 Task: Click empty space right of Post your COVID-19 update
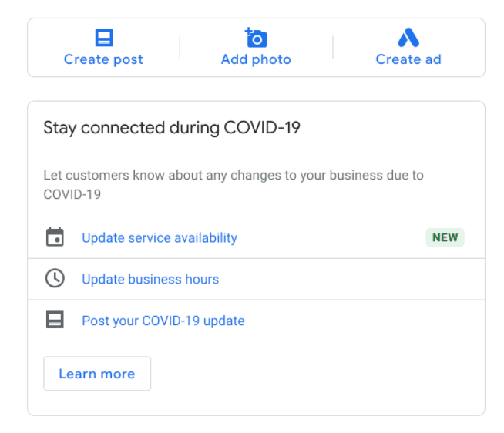point(363,321)
